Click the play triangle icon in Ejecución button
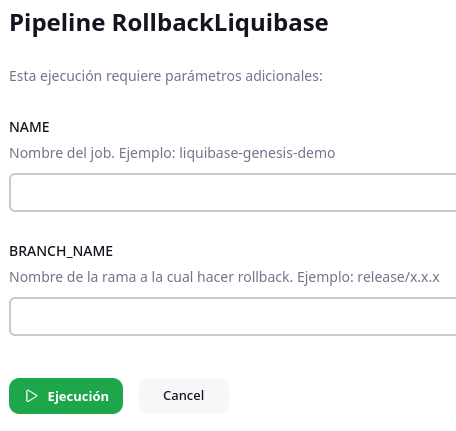Image resolution: width=456 pixels, height=431 pixels. [31, 396]
